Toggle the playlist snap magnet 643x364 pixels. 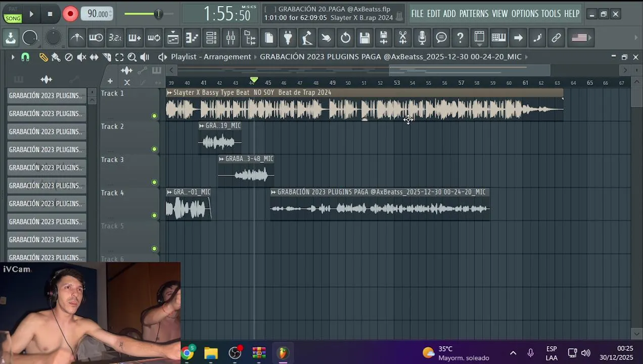point(25,57)
